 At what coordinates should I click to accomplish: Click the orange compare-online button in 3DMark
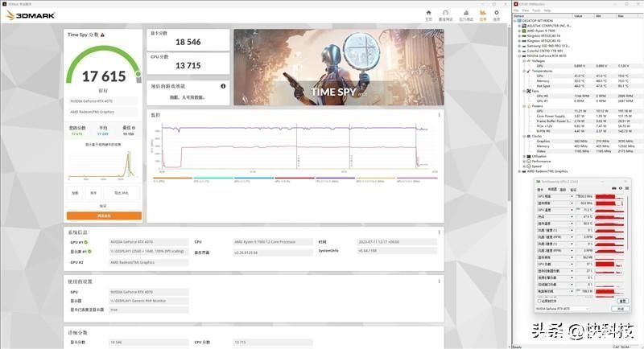[104, 216]
